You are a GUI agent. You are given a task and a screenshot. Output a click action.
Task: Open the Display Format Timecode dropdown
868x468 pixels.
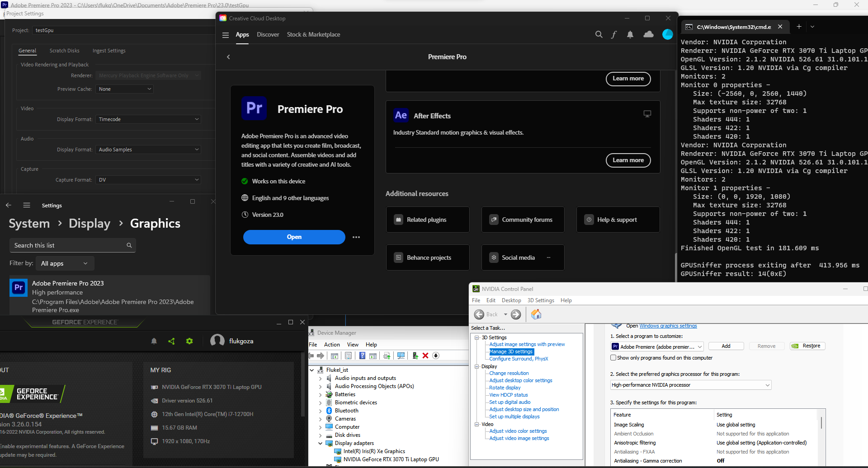pyautogui.click(x=148, y=119)
